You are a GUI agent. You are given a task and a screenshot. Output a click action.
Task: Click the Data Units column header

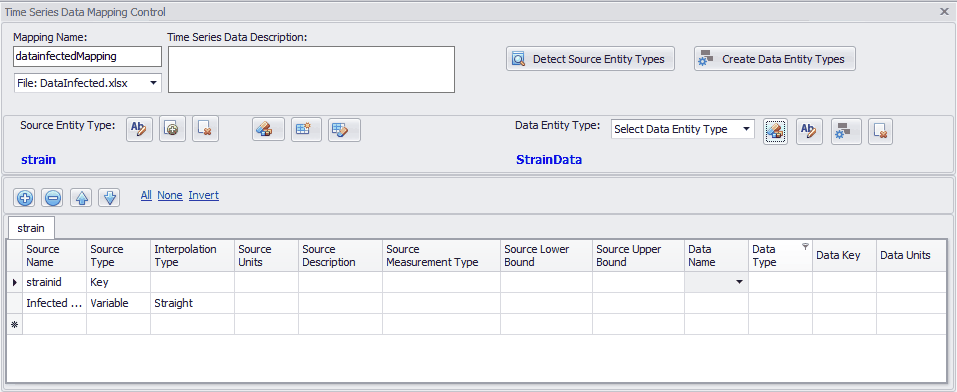pos(912,256)
